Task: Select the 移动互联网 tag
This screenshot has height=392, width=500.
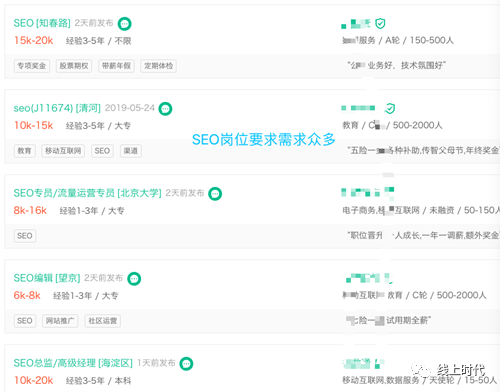Action: tap(63, 151)
